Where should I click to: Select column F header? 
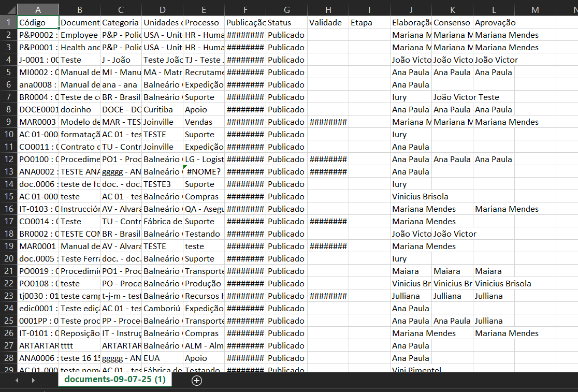245,10
